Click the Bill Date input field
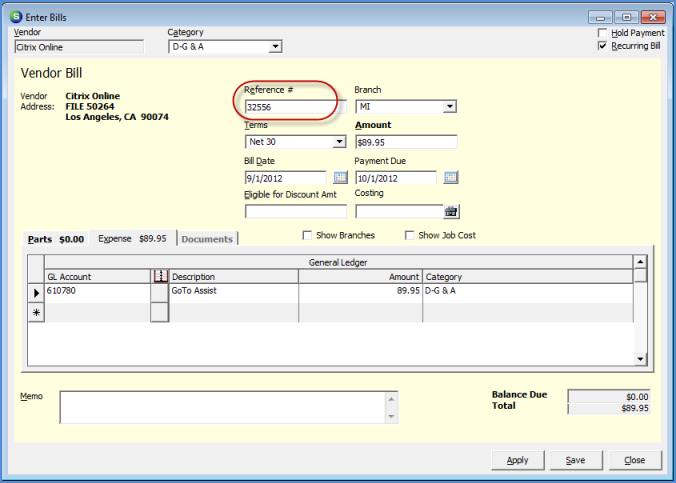The height and width of the screenshot is (483, 676). pos(285,178)
